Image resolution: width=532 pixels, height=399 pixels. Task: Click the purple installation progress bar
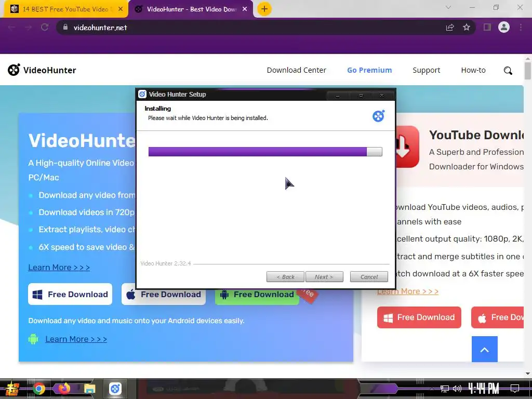coord(265,152)
